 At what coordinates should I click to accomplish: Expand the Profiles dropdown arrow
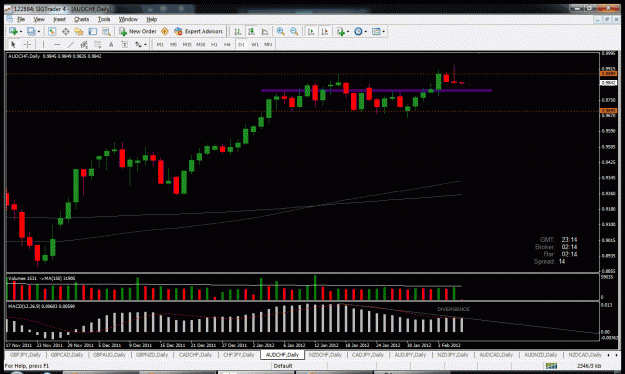click(x=39, y=31)
